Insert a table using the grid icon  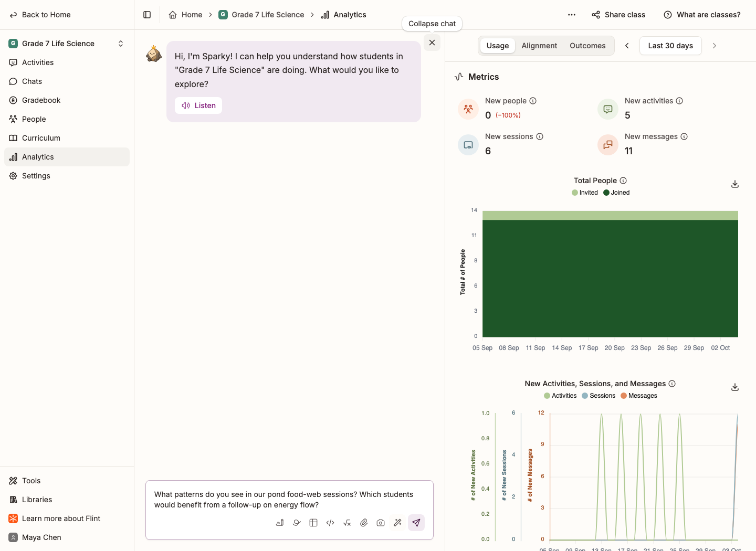(x=313, y=523)
